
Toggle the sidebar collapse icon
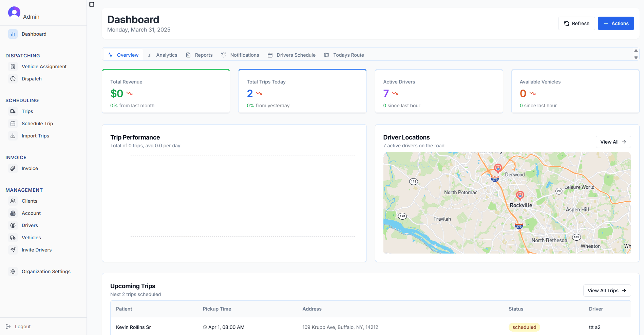click(x=92, y=4)
